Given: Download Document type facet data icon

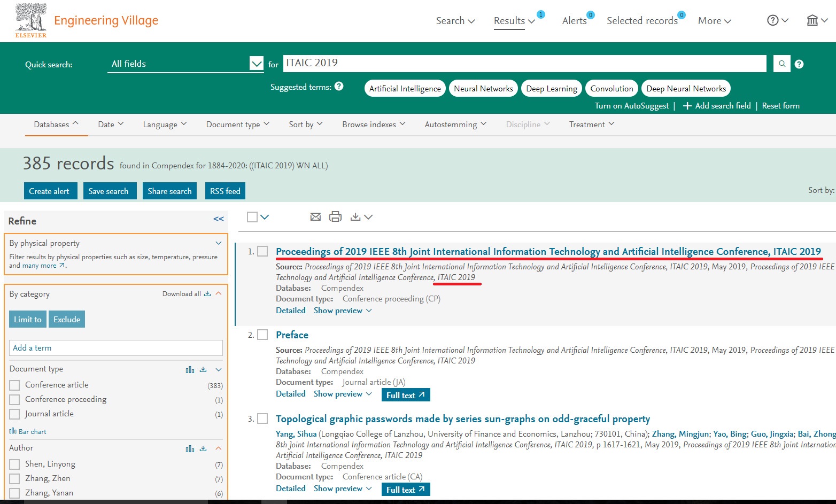Looking at the screenshot, I should click(203, 369).
